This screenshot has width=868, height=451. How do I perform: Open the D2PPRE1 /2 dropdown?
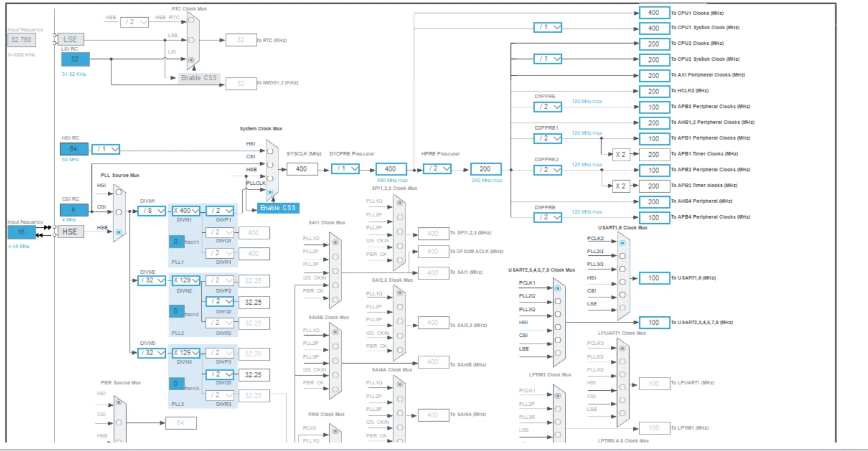coord(548,138)
